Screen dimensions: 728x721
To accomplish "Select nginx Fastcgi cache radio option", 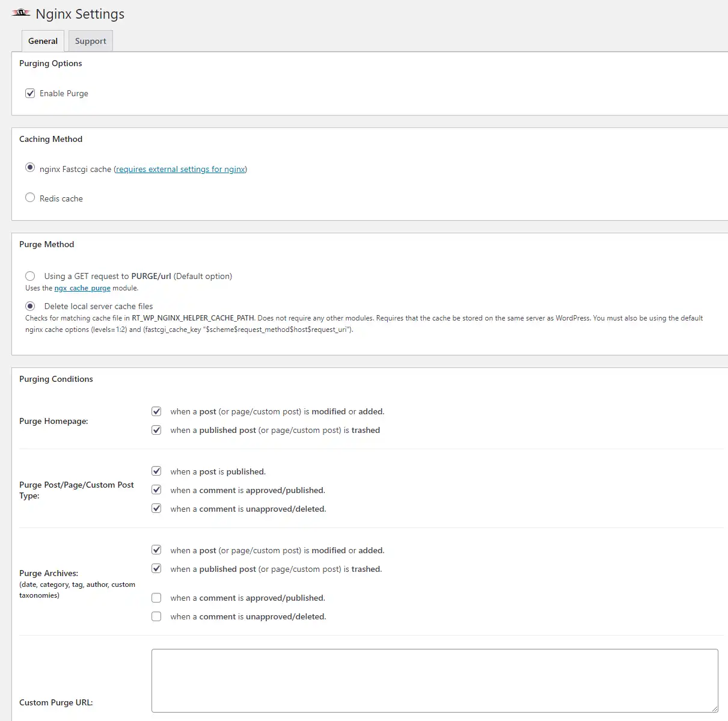I will [30, 168].
